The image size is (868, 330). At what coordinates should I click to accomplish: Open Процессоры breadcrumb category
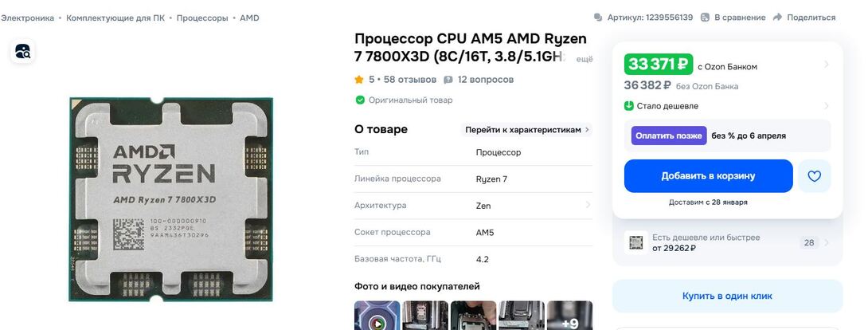[x=202, y=18]
